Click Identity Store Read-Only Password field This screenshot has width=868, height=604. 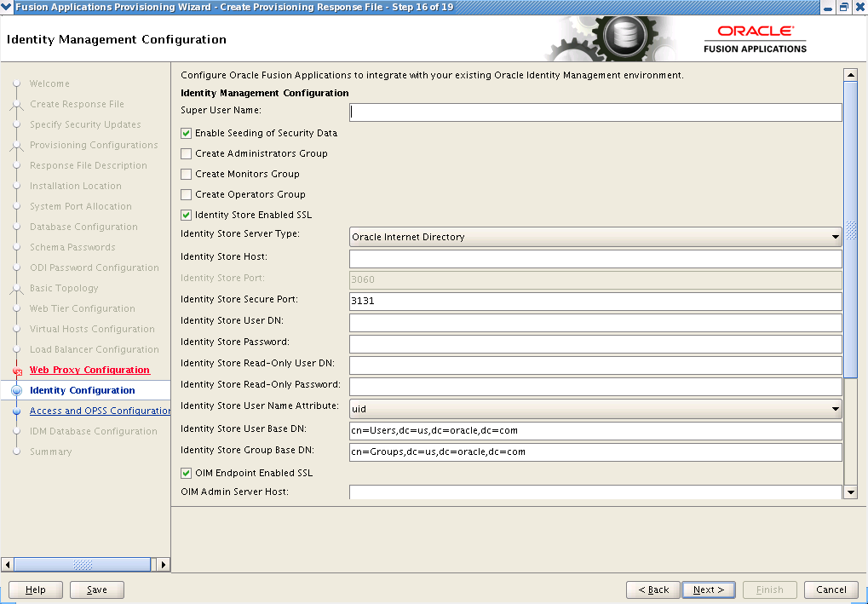(595, 387)
